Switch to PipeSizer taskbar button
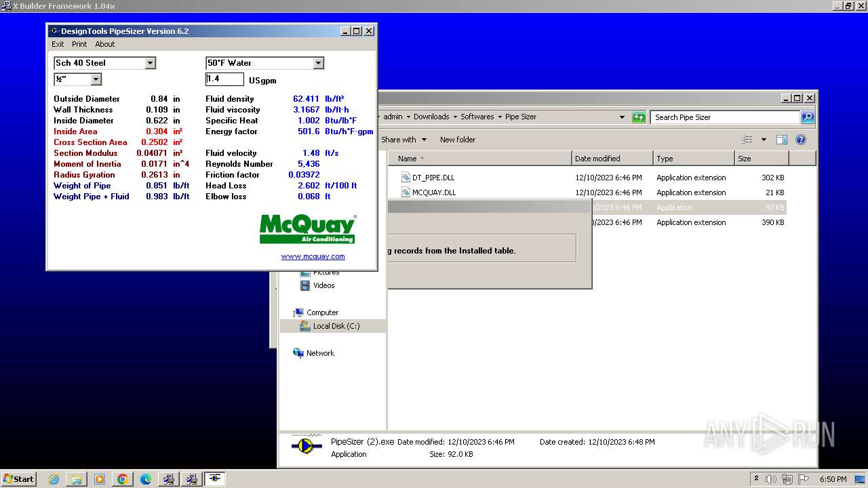This screenshot has width=868, height=488. point(215,479)
